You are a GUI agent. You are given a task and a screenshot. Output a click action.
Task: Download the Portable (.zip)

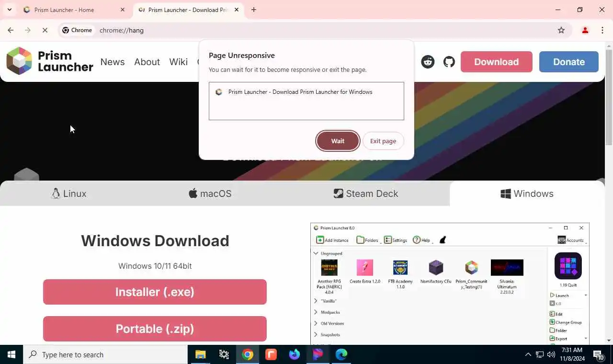(155, 329)
